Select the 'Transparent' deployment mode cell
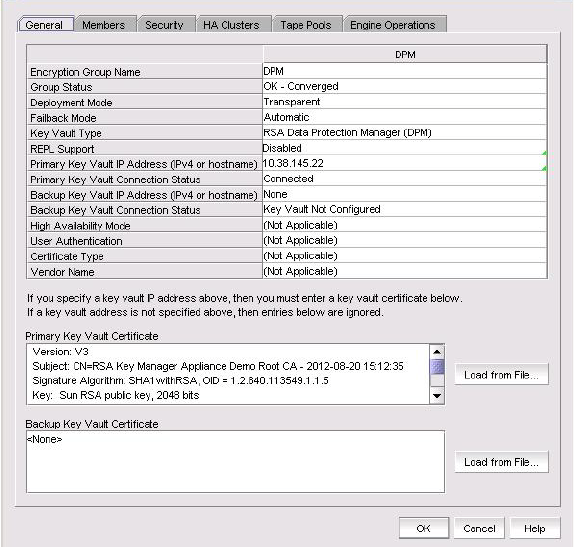The height and width of the screenshot is (547, 574). point(405,102)
